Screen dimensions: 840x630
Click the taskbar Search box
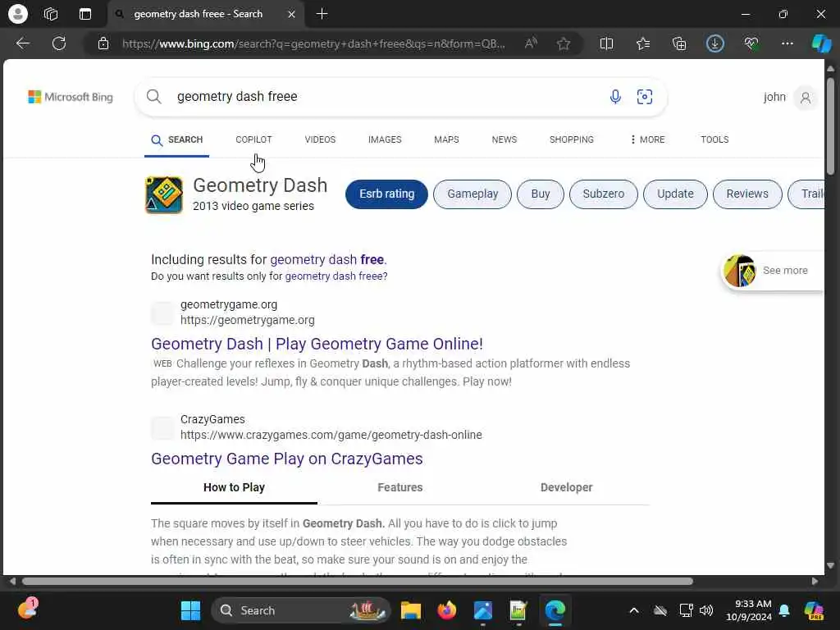pyautogui.click(x=301, y=610)
